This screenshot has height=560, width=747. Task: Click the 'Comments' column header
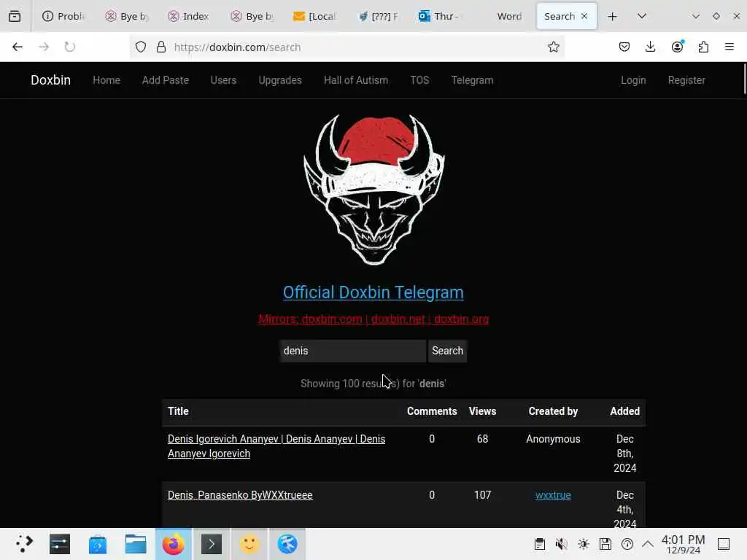pos(432,411)
